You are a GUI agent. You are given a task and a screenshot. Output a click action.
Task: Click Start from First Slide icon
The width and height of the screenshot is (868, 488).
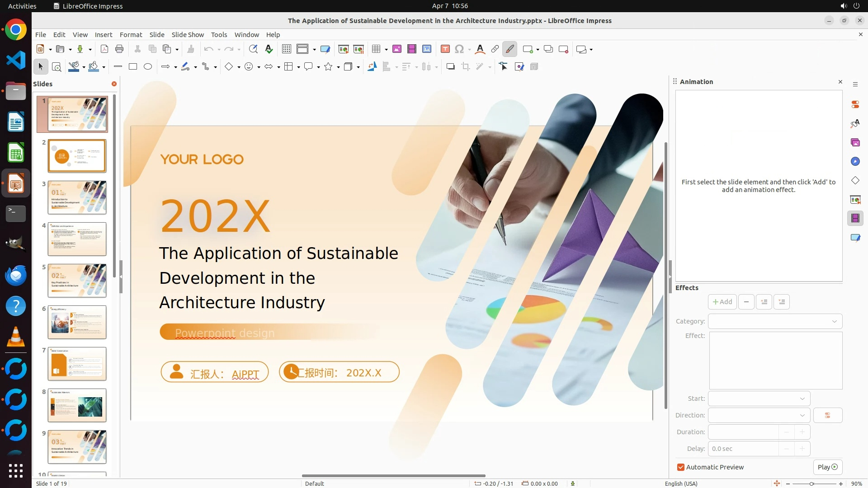(343, 49)
